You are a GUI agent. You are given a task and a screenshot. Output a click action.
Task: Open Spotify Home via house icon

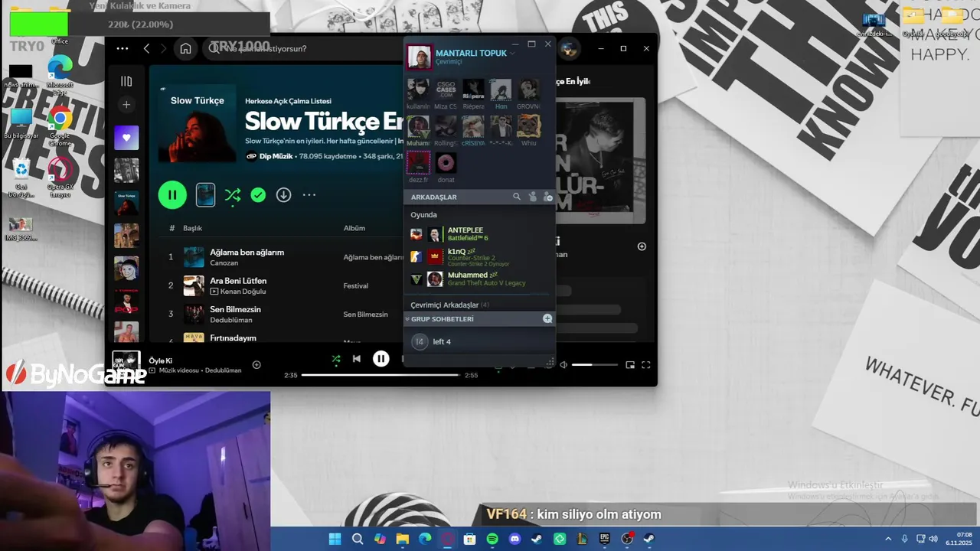(185, 48)
